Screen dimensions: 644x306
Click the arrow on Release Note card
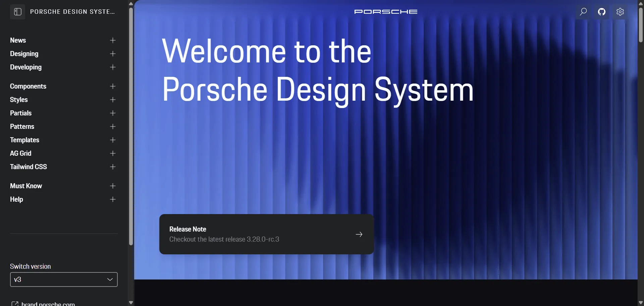pyautogui.click(x=359, y=234)
